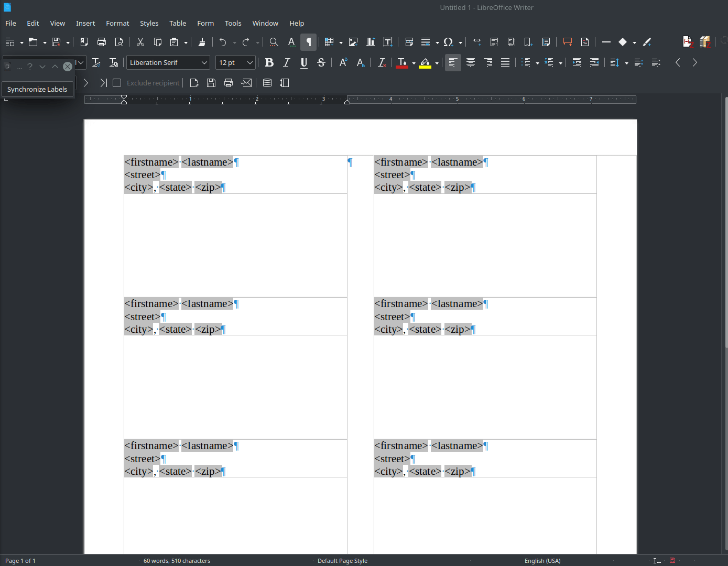Viewport: 728px width, 566px height.
Task: Click the Clone Formatting brush icon
Action: pyautogui.click(x=202, y=42)
